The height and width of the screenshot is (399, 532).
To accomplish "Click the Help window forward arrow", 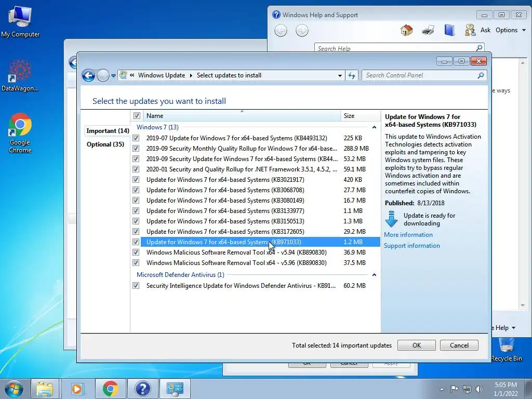I will click(x=302, y=31).
